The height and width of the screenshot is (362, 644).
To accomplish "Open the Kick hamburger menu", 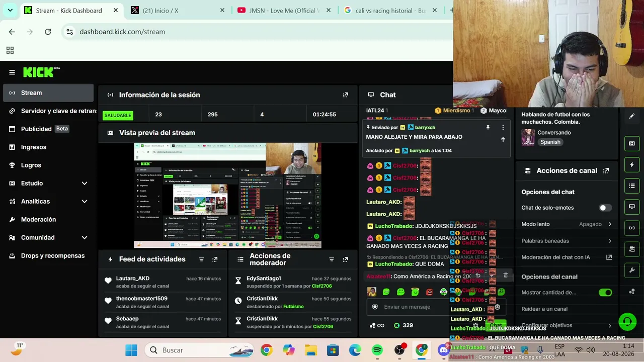I will (x=12, y=72).
